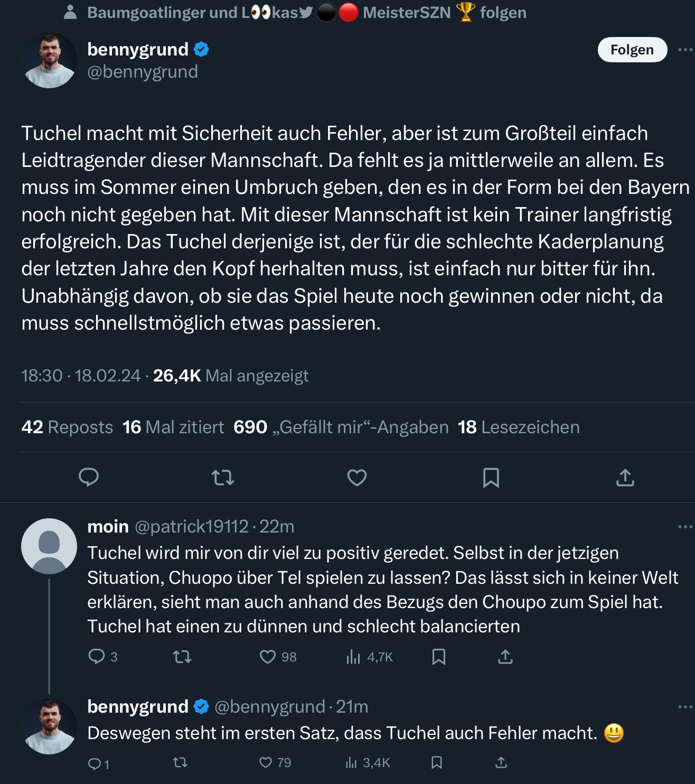Open the 42 Reposts list

pyautogui.click(x=67, y=427)
